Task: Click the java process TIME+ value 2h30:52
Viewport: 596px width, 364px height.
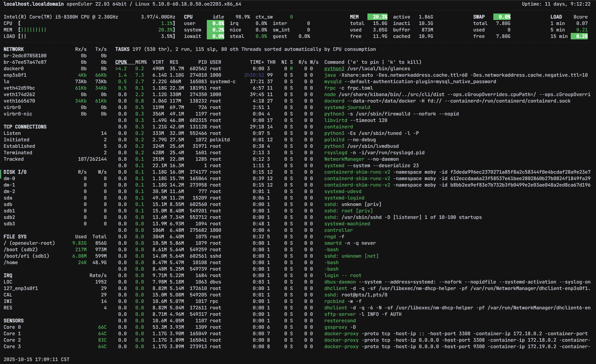Action: [x=254, y=75]
